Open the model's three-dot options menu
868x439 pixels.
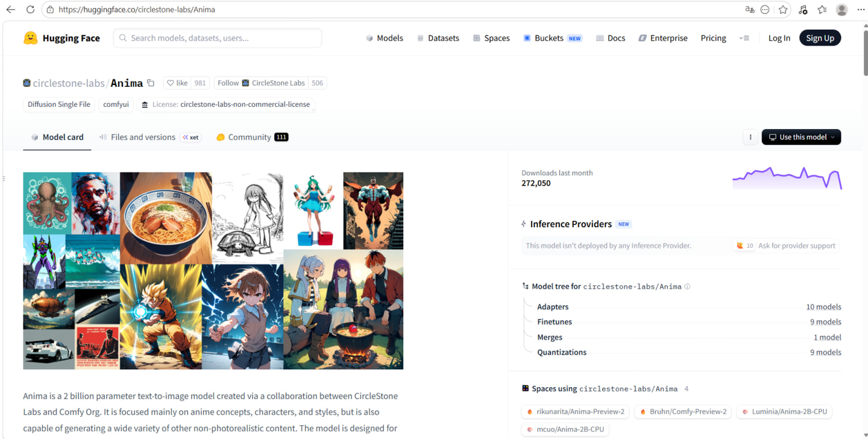tap(750, 137)
